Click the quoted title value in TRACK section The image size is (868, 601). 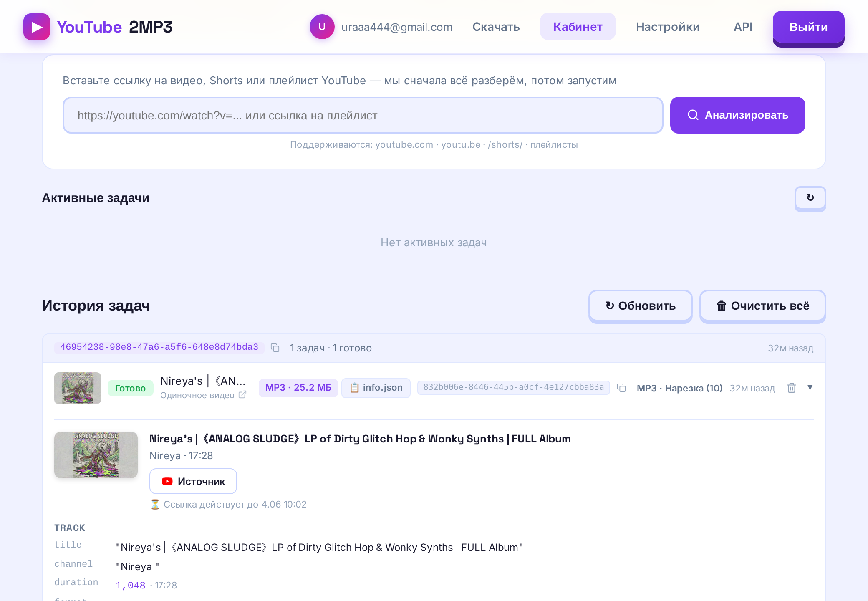(x=319, y=547)
